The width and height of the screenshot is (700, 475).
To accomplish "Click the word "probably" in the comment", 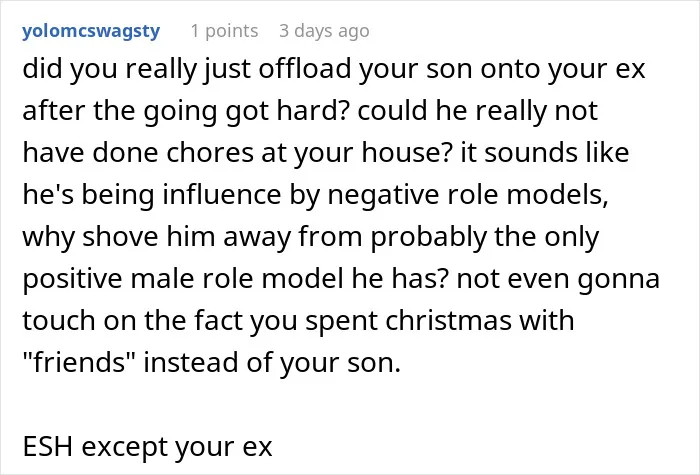I will tap(429, 236).
